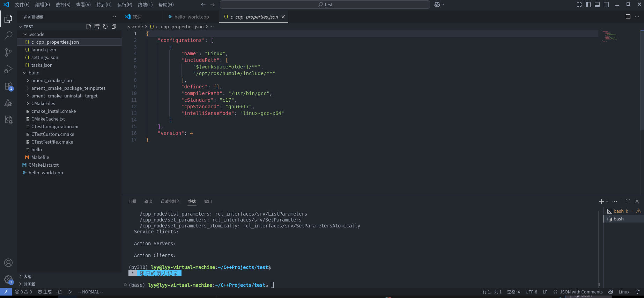Select the second bash terminal entry
The image size is (644, 298).
click(624, 219)
